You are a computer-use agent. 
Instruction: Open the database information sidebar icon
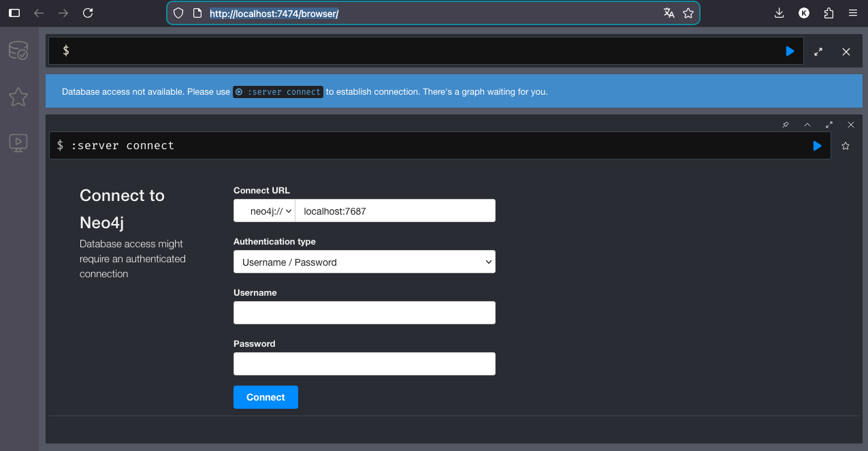click(18, 50)
